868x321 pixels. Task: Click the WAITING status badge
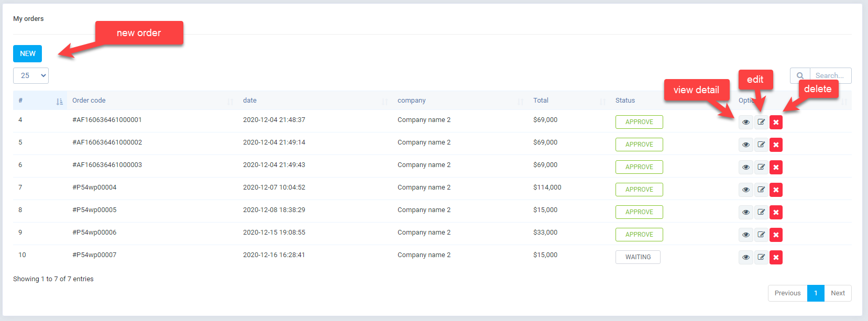tap(638, 257)
